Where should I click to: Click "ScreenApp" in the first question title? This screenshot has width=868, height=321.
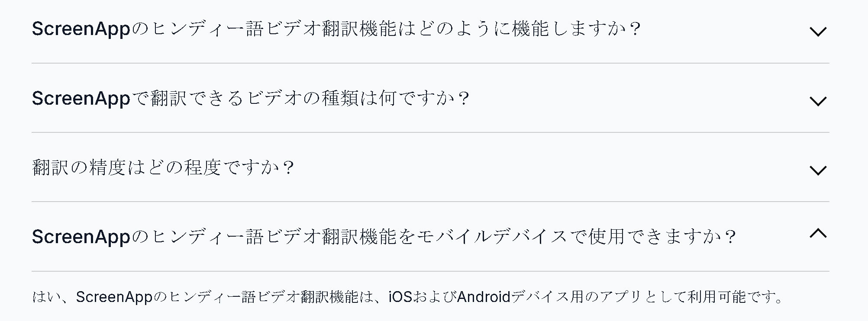tap(81, 29)
